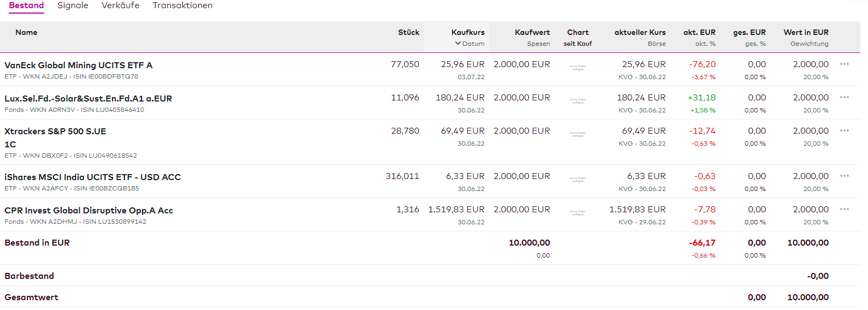Click Xtrackers S&P 500 chart thumbnail
868x310 pixels.
[578, 134]
